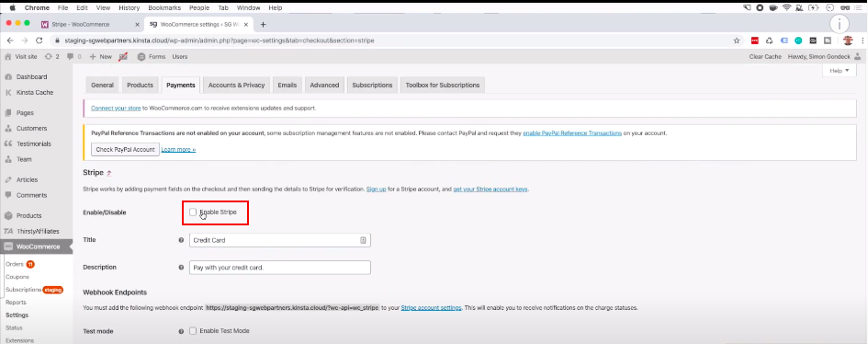
Task: Open Coupons in the WooCommerce submenu
Action: [x=17, y=277]
